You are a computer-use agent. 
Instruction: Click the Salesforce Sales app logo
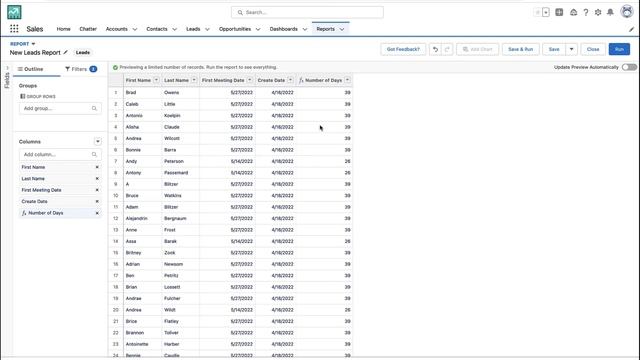(x=14, y=12)
